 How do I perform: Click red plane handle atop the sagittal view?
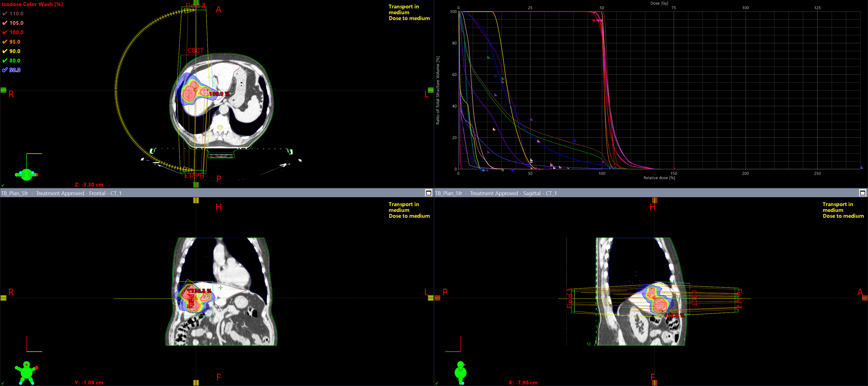coord(655,200)
